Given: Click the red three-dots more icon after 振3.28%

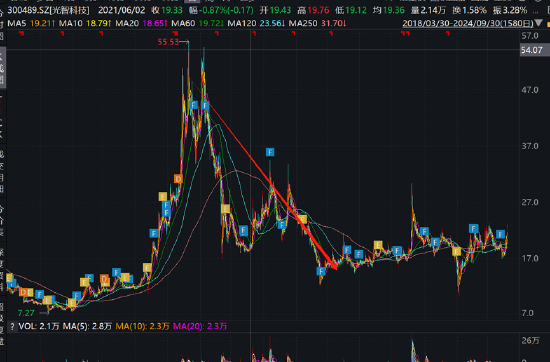Looking at the screenshot, I should coord(535,12).
